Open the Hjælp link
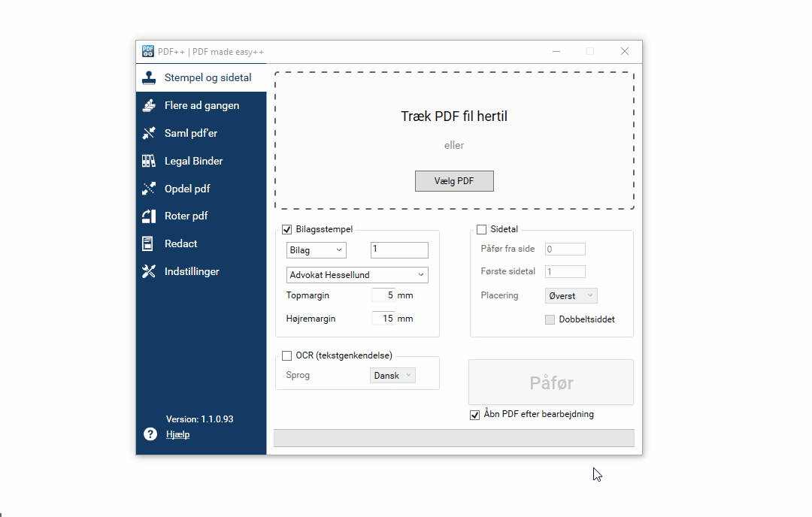The width and height of the screenshot is (812, 517). pos(177,434)
